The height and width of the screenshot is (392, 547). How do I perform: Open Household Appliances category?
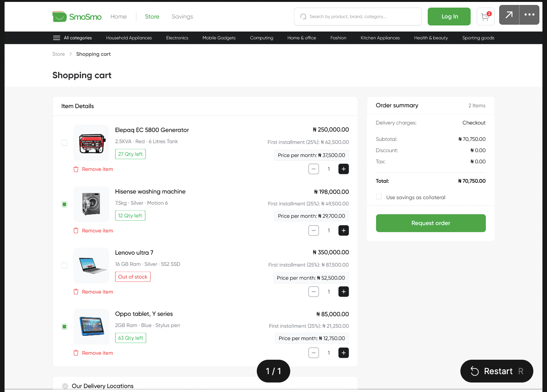click(x=129, y=38)
